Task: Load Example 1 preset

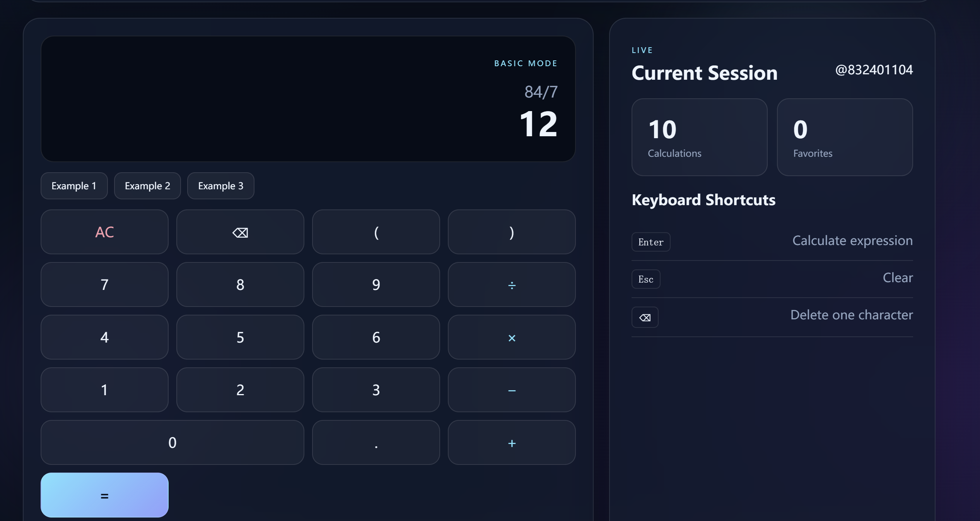Action: point(74,186)
